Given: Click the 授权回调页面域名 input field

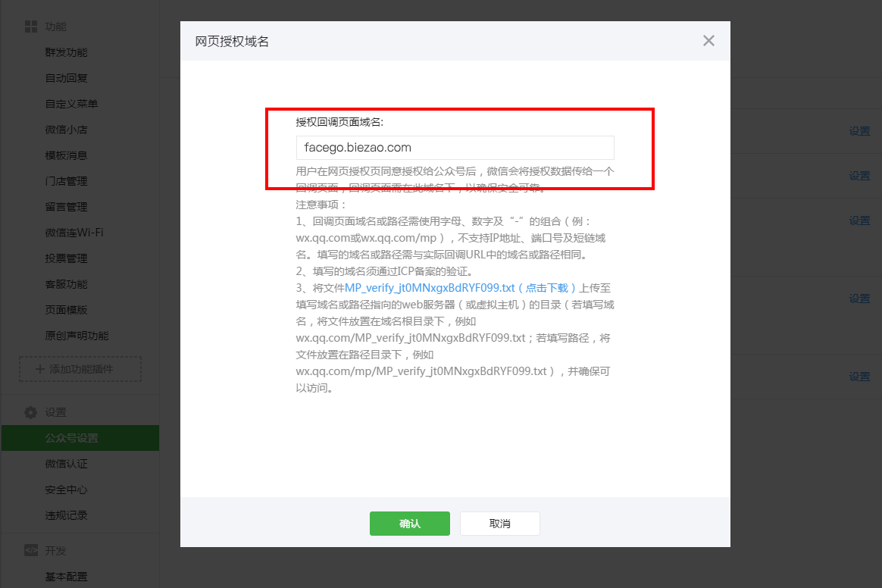Looking at the screenshot, I should pos(455,148).
